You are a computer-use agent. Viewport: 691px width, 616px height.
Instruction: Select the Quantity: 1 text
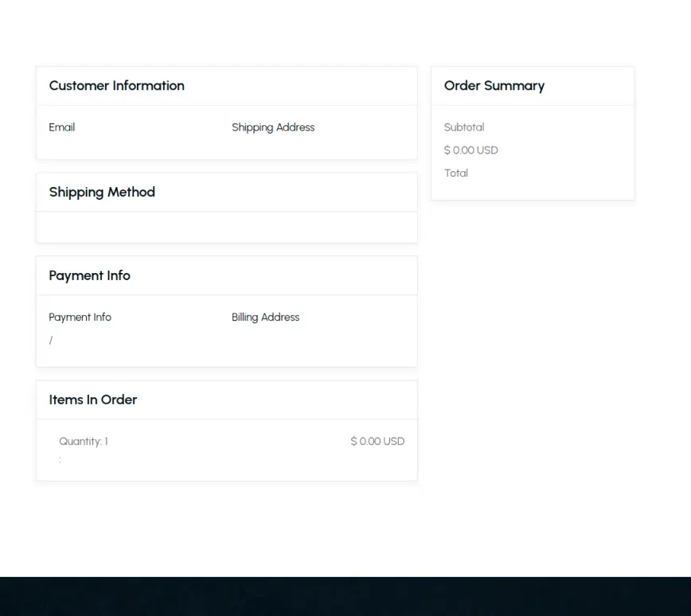click(84, 441)
